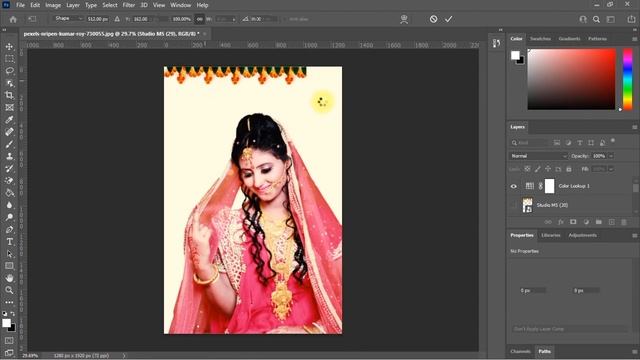
Task: Add a layer style with fx icon
Action: 561,222
